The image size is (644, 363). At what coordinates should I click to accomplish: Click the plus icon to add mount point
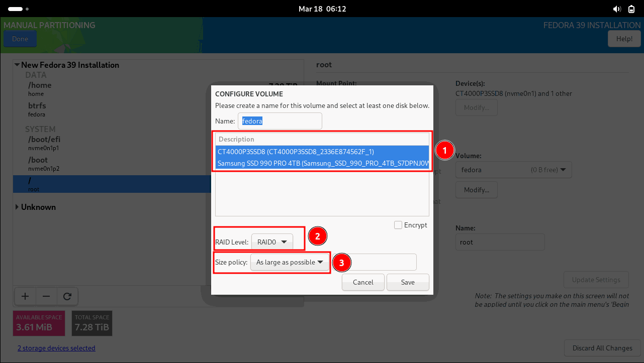point(25,296)
